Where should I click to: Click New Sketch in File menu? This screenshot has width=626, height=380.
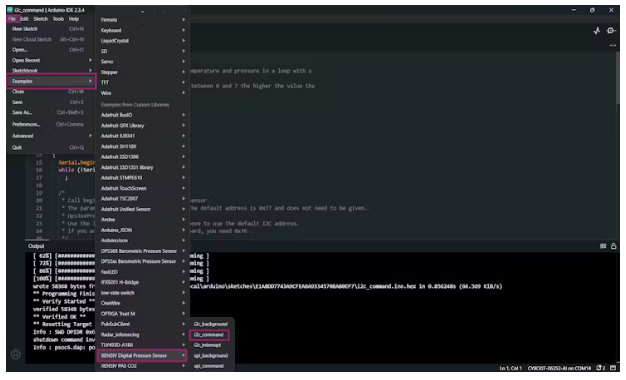coord(51,29)
